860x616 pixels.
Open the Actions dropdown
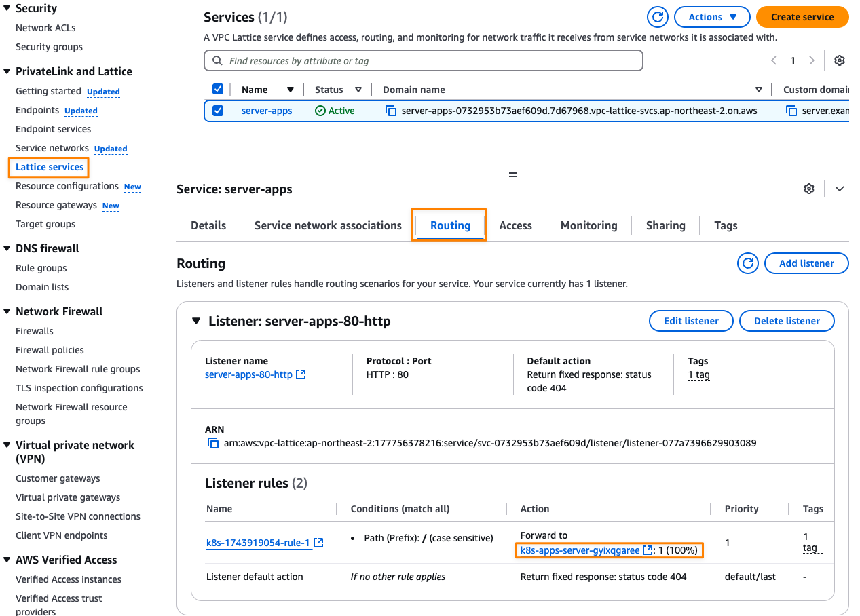pyautogui.click(x=712, y=17)
